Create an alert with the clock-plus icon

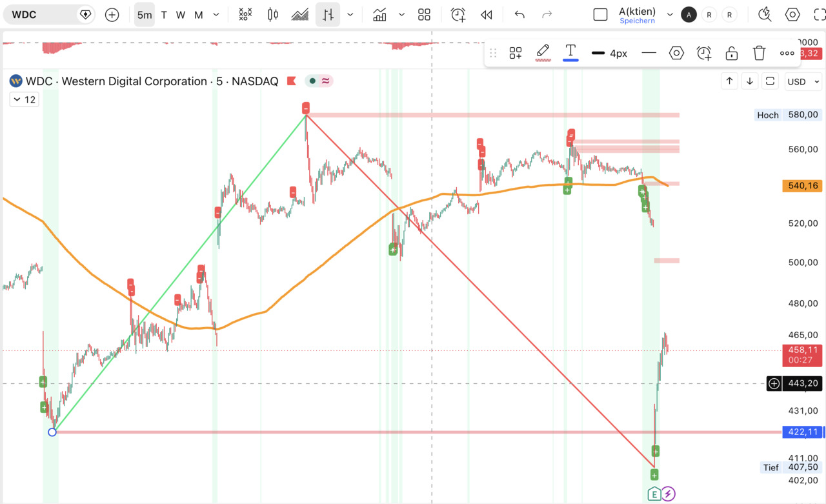pyautogui.click(x=458, y=14)
